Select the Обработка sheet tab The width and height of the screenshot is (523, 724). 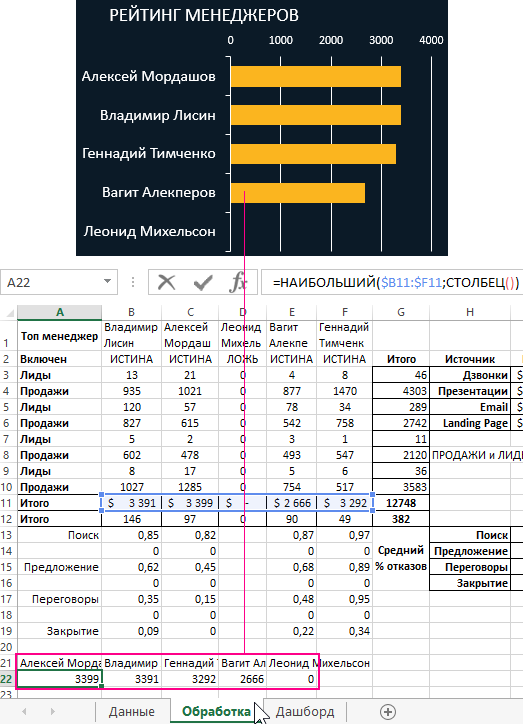coord(216,712)
